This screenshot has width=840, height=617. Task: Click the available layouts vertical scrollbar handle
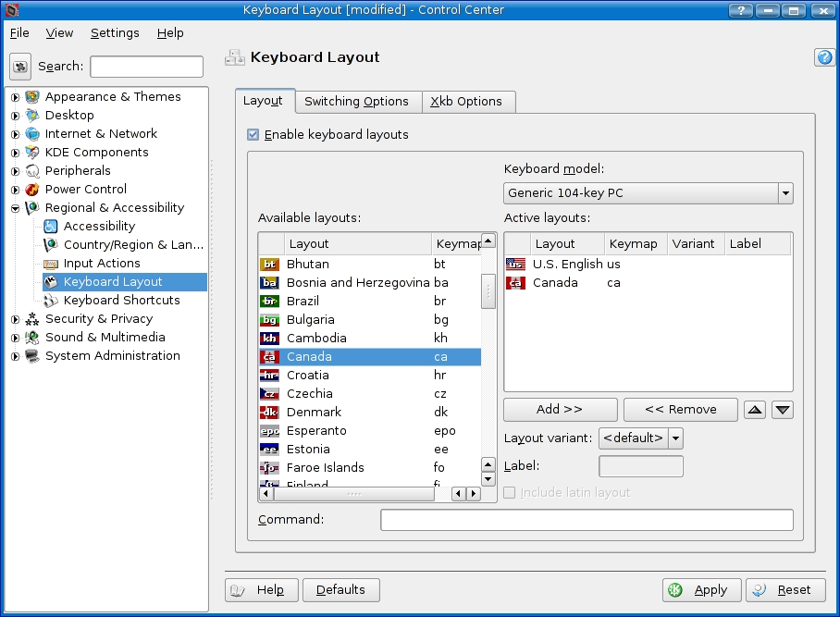pyautogui.click(x=488, y=290)
